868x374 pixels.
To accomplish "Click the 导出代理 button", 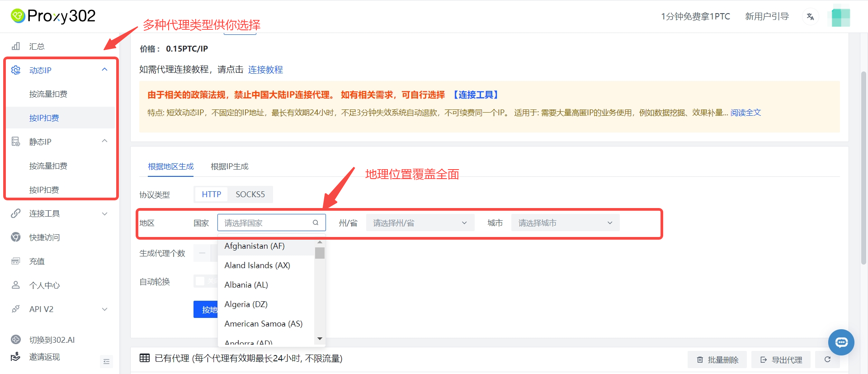I will [781, 360].
